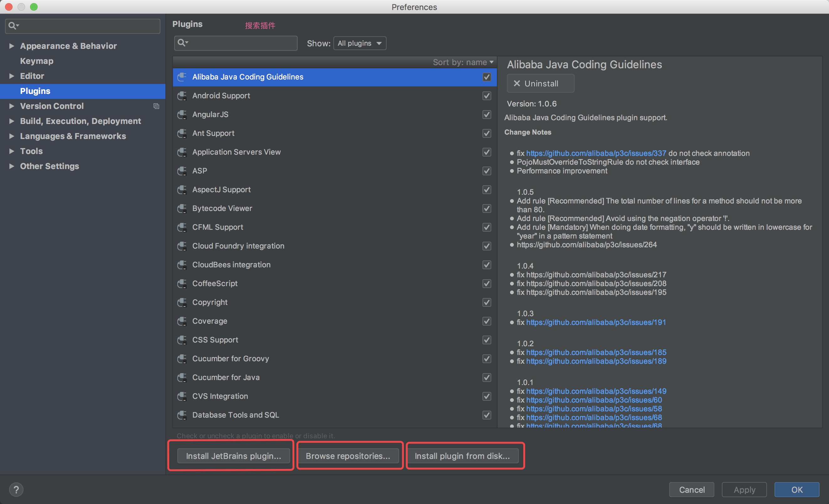
Task: Disable the Ant Support plugin checkbox
Action: point(487,133)
